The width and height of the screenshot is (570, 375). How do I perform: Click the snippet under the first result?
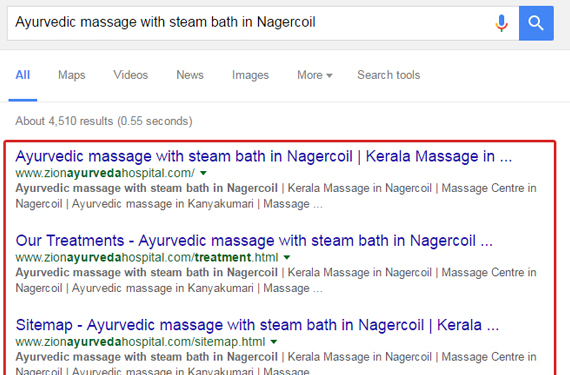[x=276, y=196]
